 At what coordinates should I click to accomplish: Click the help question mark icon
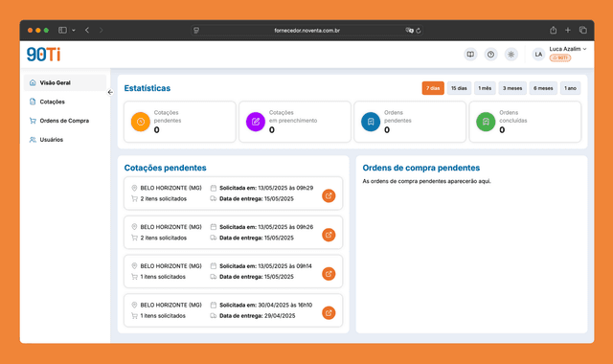pos(490,55)
